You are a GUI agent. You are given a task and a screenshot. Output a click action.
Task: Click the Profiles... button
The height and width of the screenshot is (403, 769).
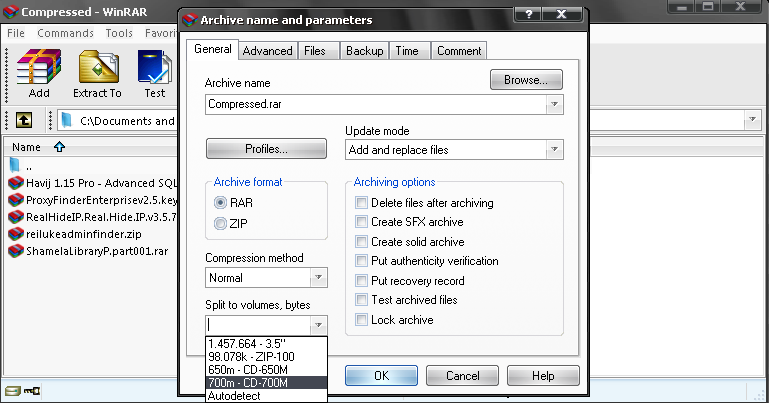coord(266,149)
